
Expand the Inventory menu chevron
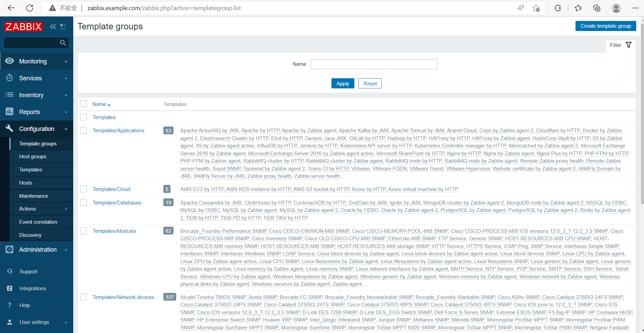click(66, 95)
